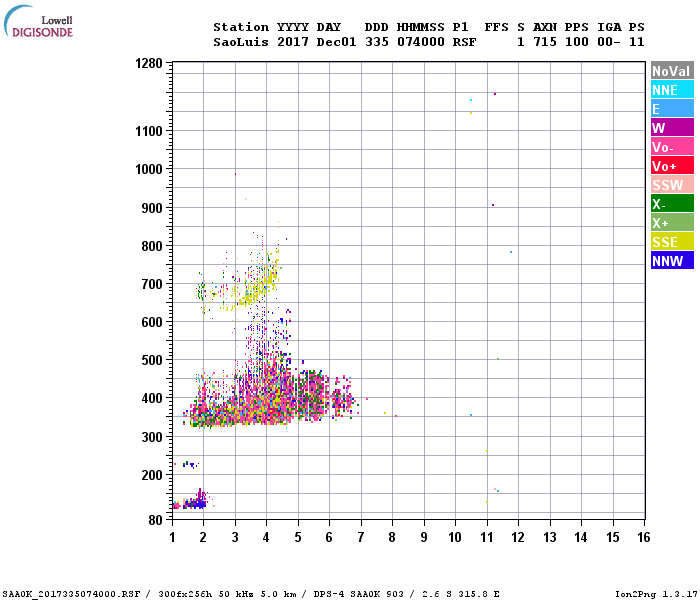Click the year value 2017
This screenshot has height=600, width=700.
(x=293, y=42)
